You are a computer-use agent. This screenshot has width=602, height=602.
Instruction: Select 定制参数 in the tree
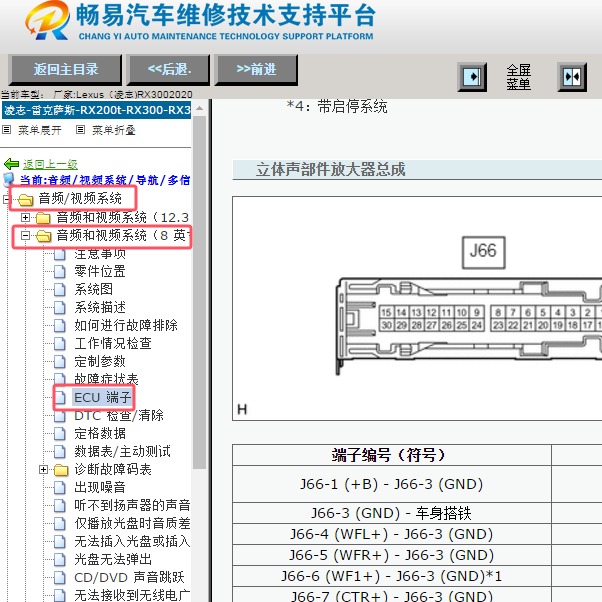point(100,361)
